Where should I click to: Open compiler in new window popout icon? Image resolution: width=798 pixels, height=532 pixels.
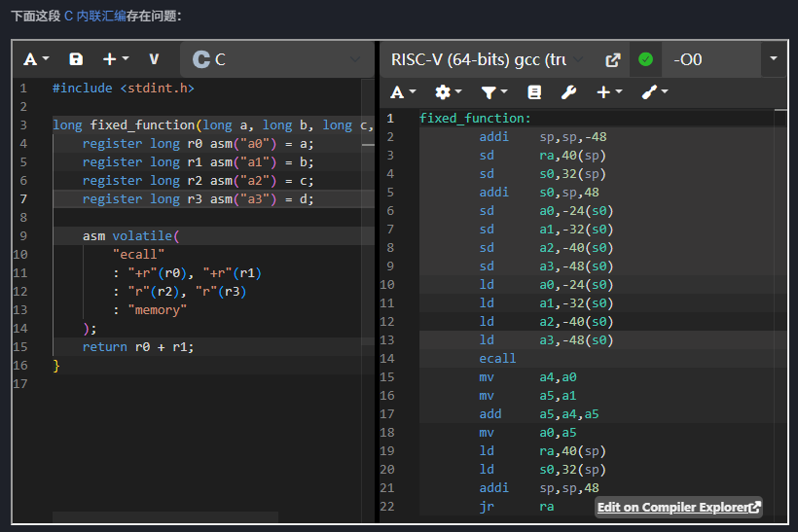(x=613, y=60)
